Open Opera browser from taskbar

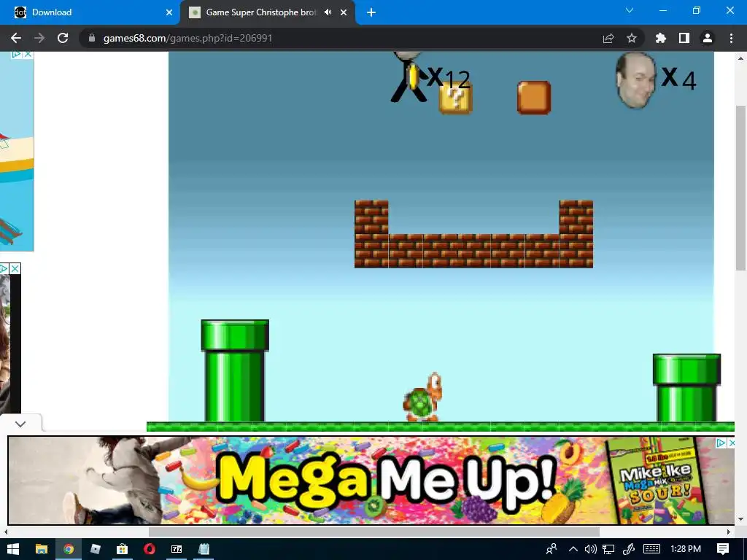(149, 549)
